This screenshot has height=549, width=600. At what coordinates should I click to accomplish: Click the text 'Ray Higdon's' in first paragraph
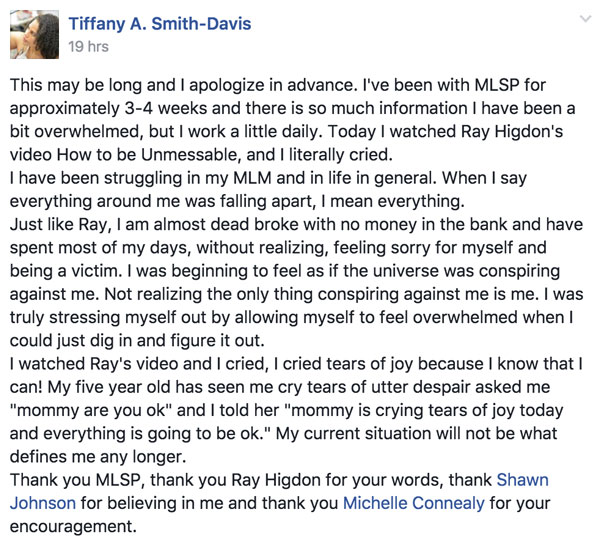pos(512,131)
